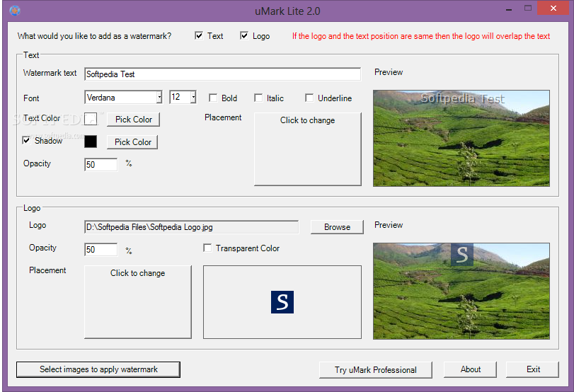Enable the Underline checkbox
Screen dimensions: 574x392
coord(309,98)
